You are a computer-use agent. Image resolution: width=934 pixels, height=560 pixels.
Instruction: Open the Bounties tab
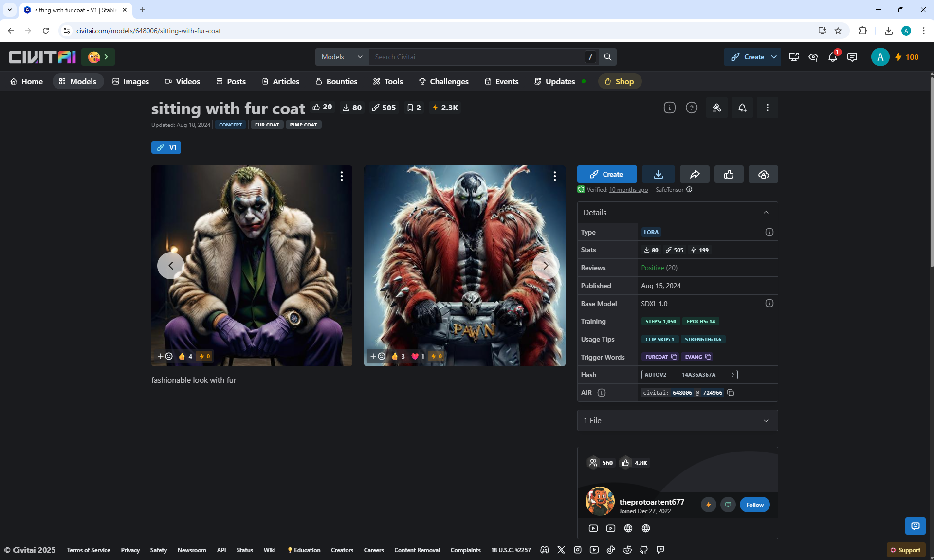point(336,81)
